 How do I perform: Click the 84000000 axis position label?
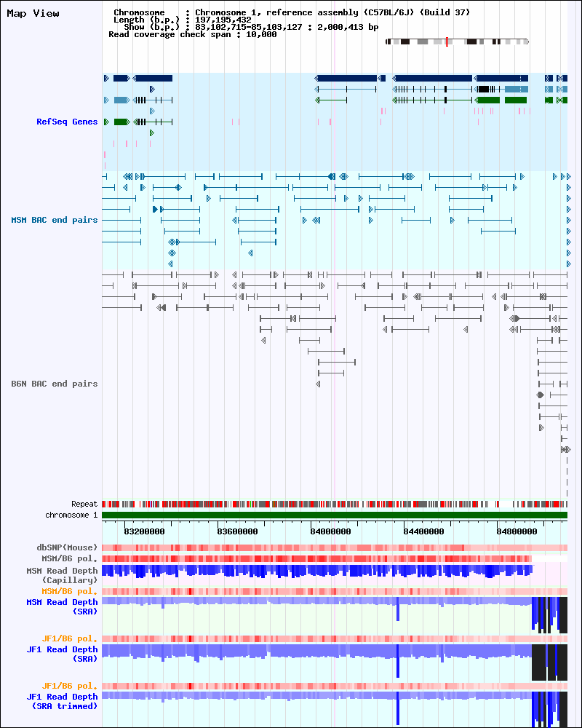330,531
